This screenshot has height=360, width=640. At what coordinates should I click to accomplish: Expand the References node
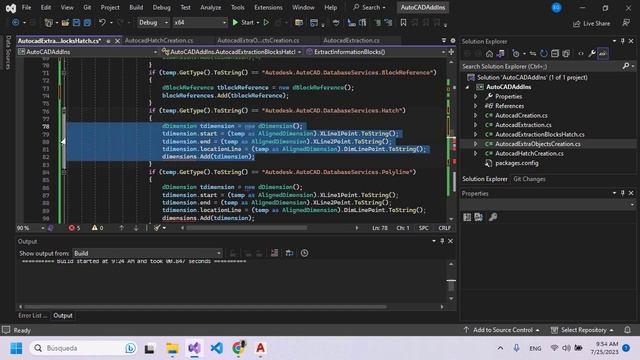[x=476, y=106]
